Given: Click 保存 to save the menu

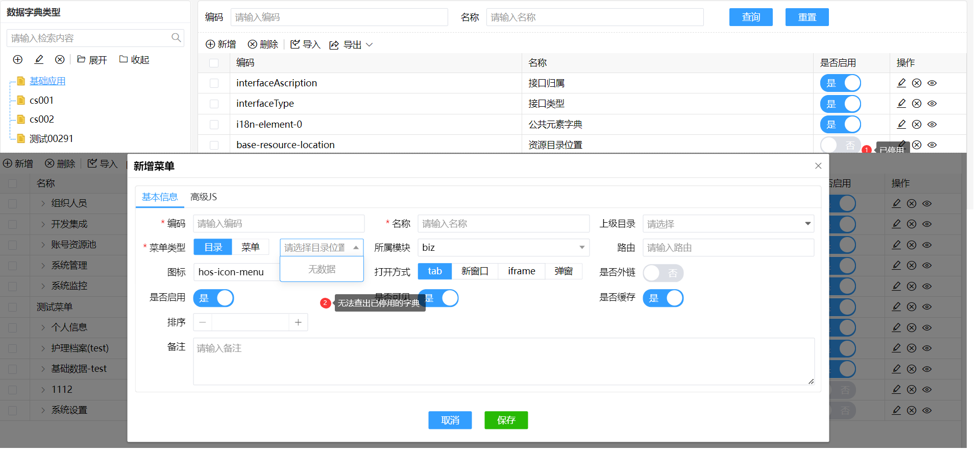Looking at the screenshot, I should (x=506, y=420).
